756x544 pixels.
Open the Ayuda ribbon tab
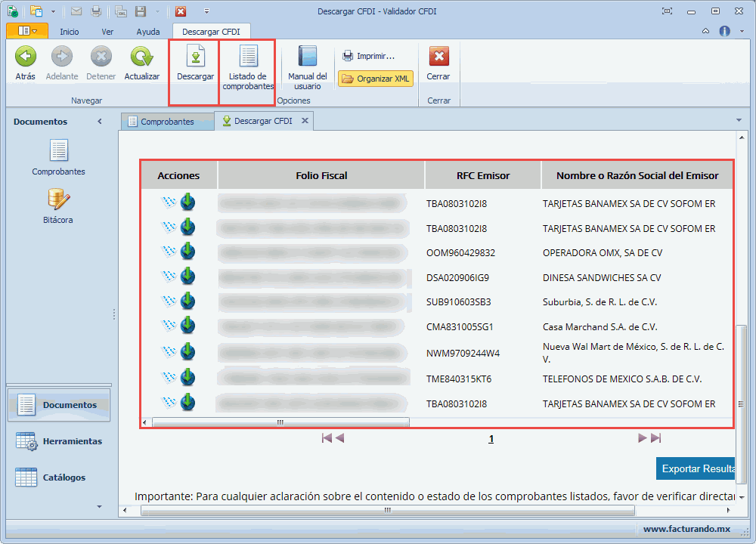tap(147, 32)
